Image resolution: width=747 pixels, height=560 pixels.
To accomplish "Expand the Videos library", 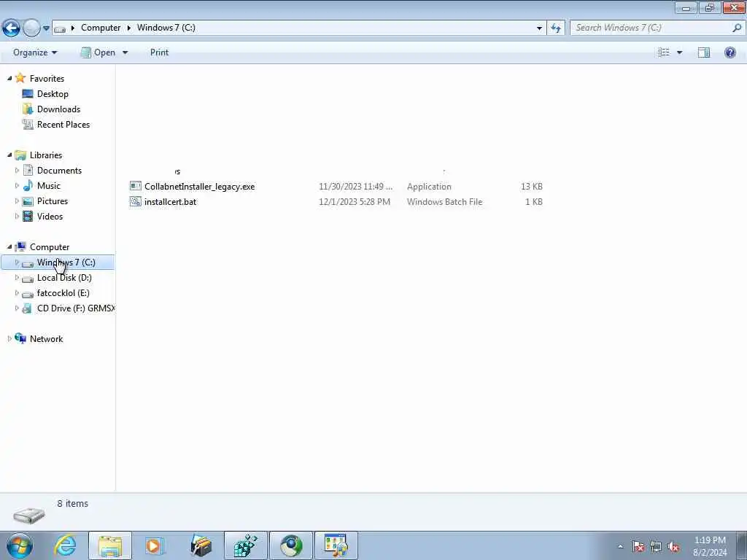I will pos(18,216).
